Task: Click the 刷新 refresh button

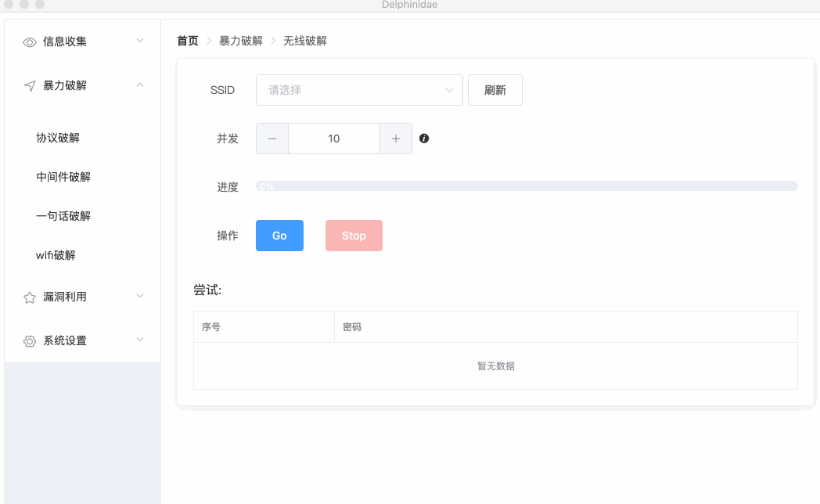Action: pyautogui.click(x=495, y=90)
